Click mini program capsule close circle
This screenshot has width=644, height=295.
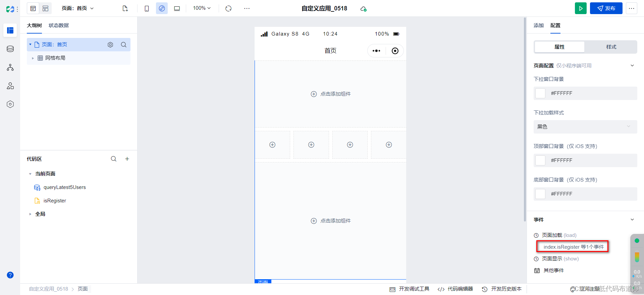[x=395, y=51]
